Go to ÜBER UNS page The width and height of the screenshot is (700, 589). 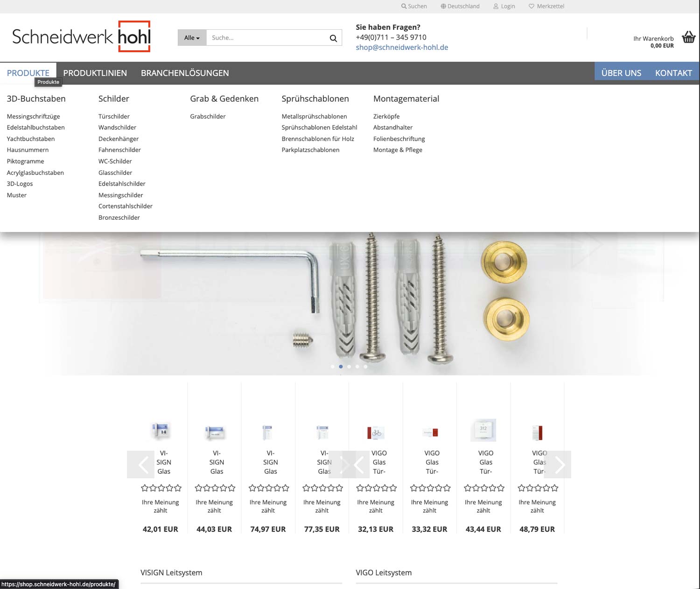pyautogui.click(x=621, y=73)
